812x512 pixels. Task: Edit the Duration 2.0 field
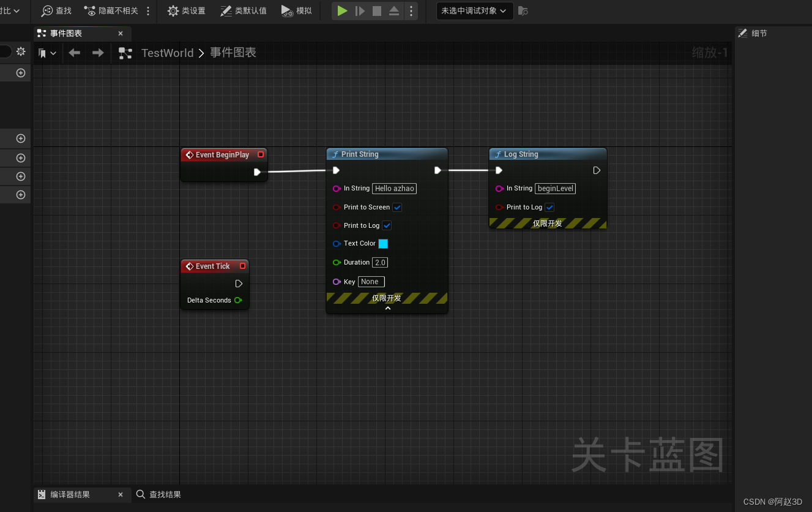tap(380, 262)
